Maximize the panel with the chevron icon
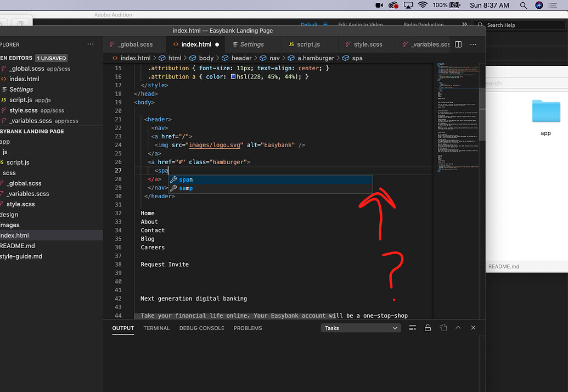The height and width of the screenshot is (392, 568). (458, 328)
